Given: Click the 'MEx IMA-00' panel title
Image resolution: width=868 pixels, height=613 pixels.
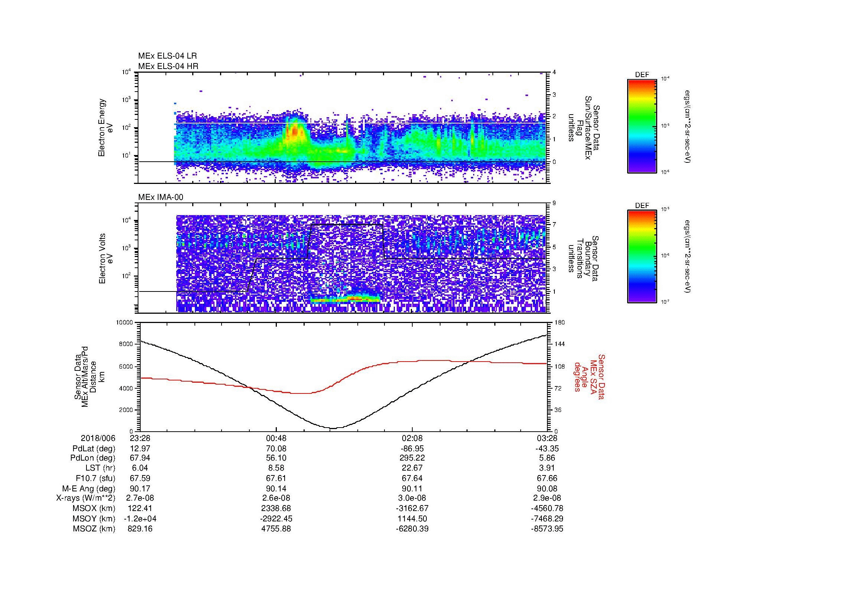Looking at the screenshot, I should coord(161,197).
